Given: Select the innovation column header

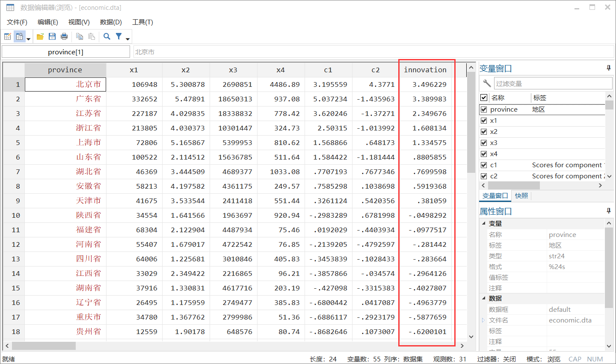Looking at the screenshot, I should click(425, 70).
